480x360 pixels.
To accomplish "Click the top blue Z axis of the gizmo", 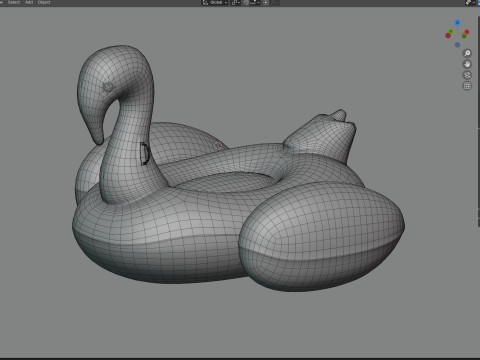I will tap(458, 22).
